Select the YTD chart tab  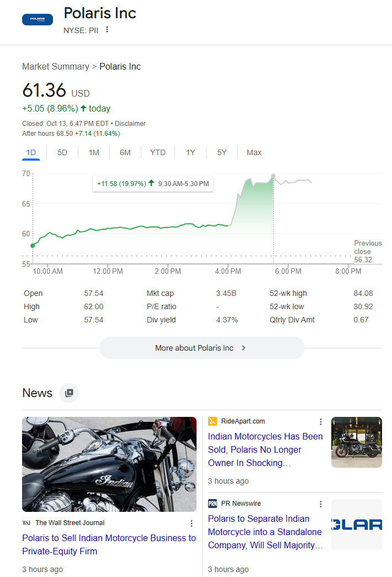pos(157,153)
